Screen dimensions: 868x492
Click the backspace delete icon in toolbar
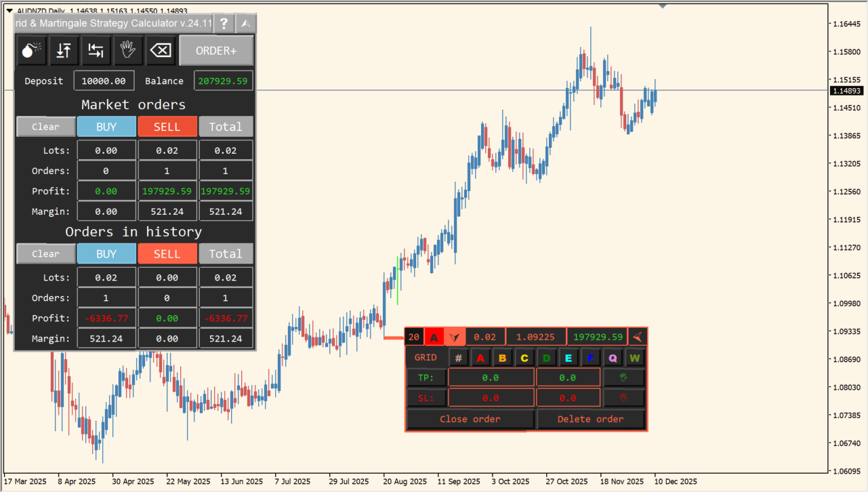(x=161, y=51)
